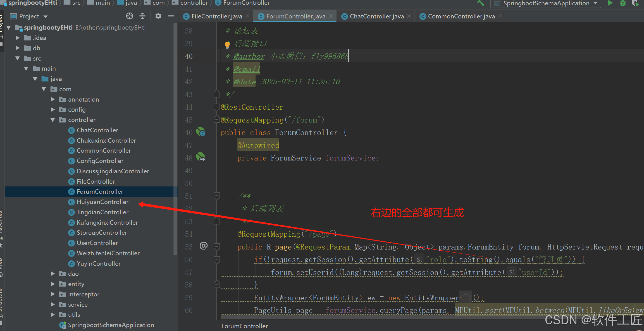Click the Debug bug icon

(x=622, y=3)
